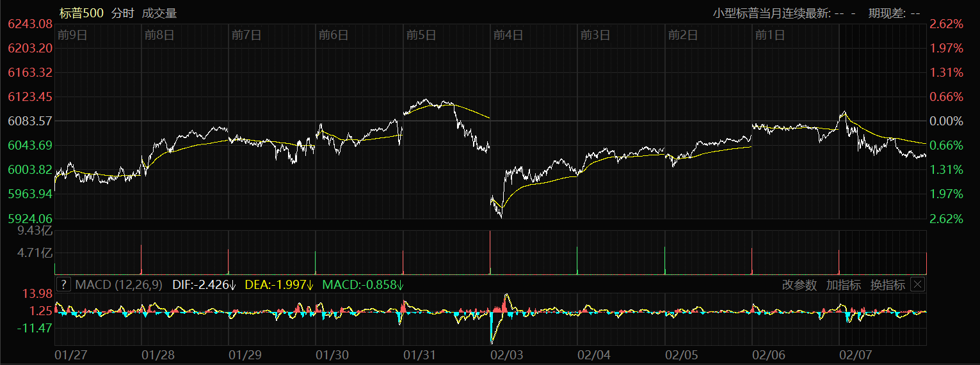Click the DIF:-2.426 value
The image size is (980, 365).
click(x=205, y=284)
